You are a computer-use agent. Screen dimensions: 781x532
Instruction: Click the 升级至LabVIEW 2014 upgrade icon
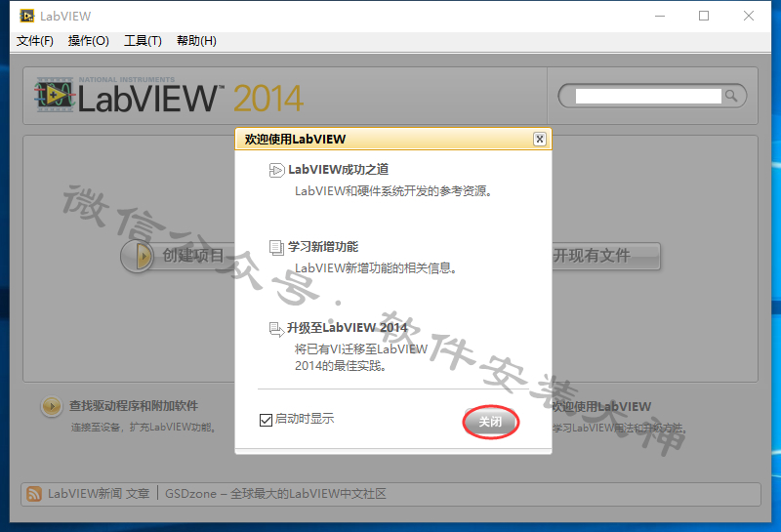276,329
